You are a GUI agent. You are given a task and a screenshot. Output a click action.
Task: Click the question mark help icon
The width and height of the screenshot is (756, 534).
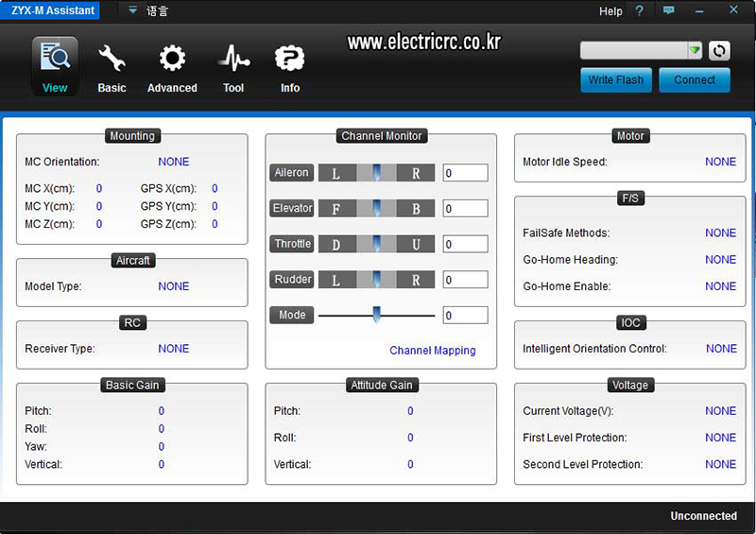coord(640,10)
